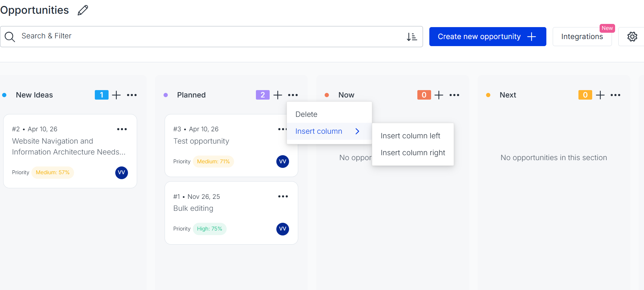Click the blue dot beside New Ideas
Viewport: 644px width, 290px height.
click(4, 95)
